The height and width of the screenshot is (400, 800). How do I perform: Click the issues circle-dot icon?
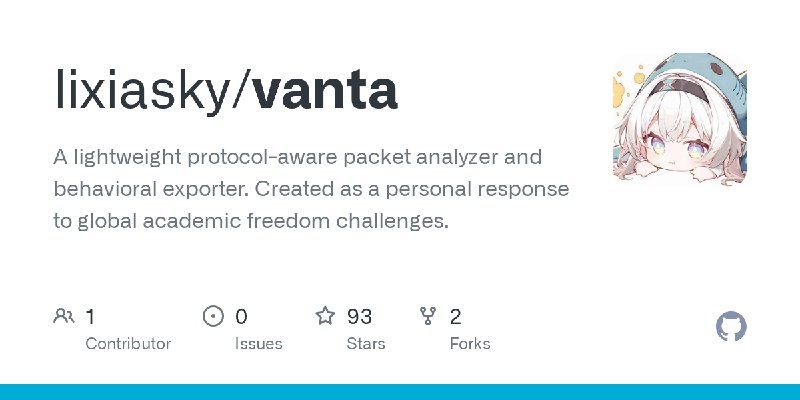pyautogui.click(x=213, y=316)
